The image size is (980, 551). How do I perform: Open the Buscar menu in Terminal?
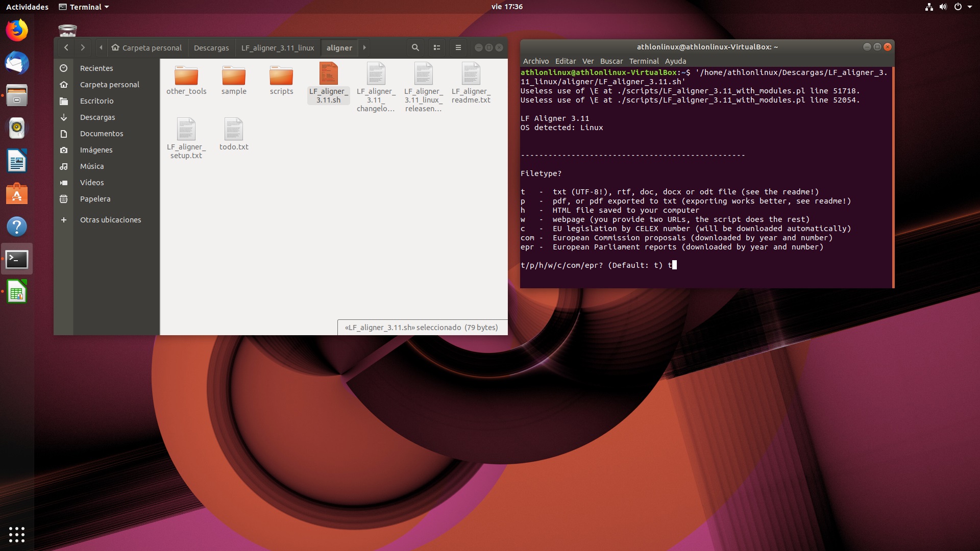(611, 61)
